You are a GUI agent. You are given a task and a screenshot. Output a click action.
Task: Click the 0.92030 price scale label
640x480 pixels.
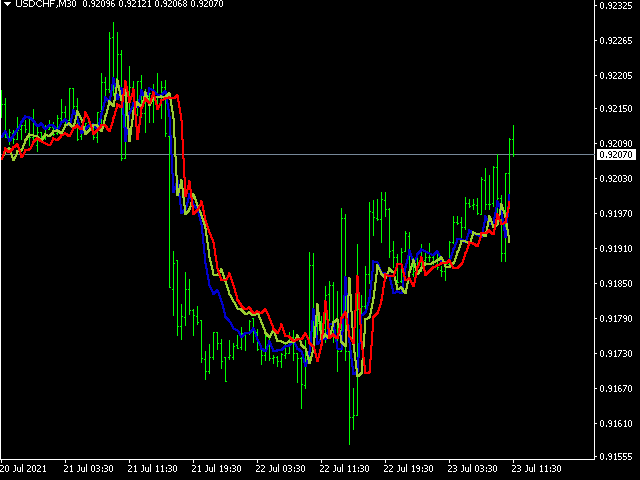point(616,179)
